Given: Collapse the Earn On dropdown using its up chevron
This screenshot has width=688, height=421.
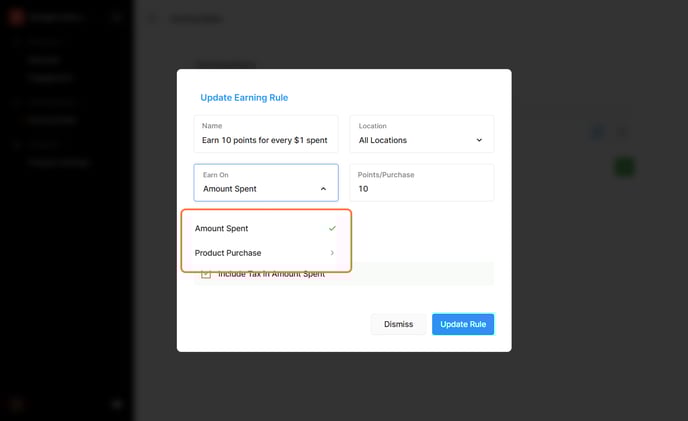Looking at the screenshot, I should (323, 189).
